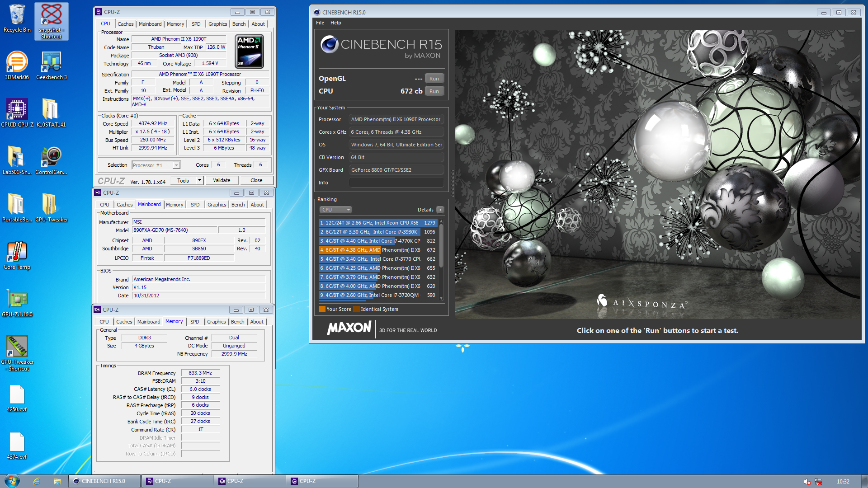Image resolution: width=868 pixels, height=488 pixels.
Task: Select ranking entry 9 Core i7-3720QM
Action: (x=377, y=295)
